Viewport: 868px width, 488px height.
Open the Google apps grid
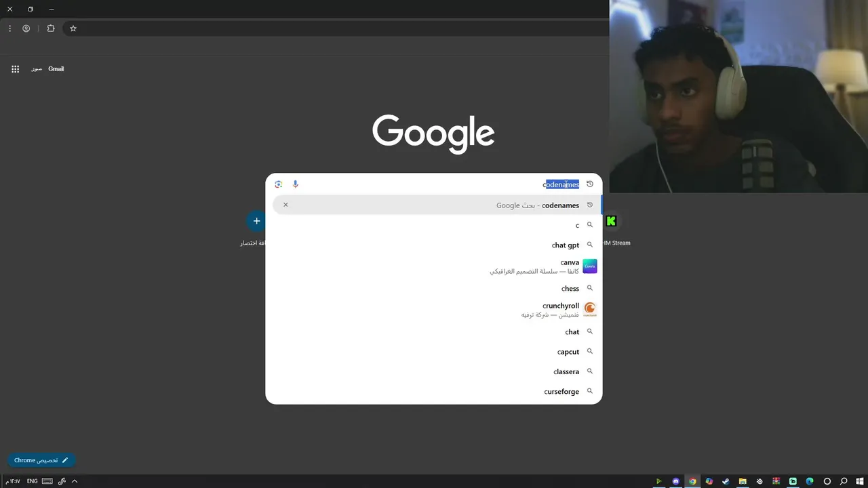(x=15, y=69)
